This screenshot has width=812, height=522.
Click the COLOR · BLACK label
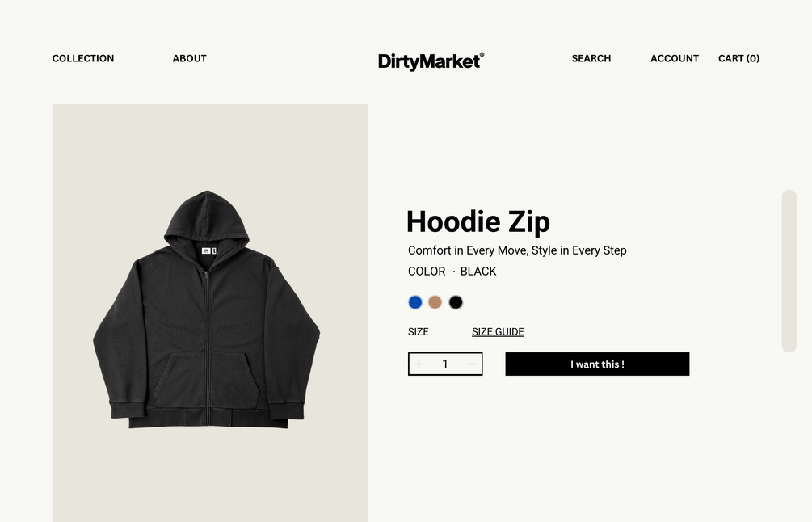tap(452, 272)
